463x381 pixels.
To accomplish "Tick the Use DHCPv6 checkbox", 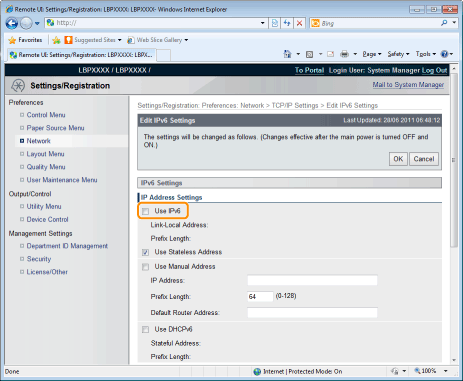I will point(145,330).
